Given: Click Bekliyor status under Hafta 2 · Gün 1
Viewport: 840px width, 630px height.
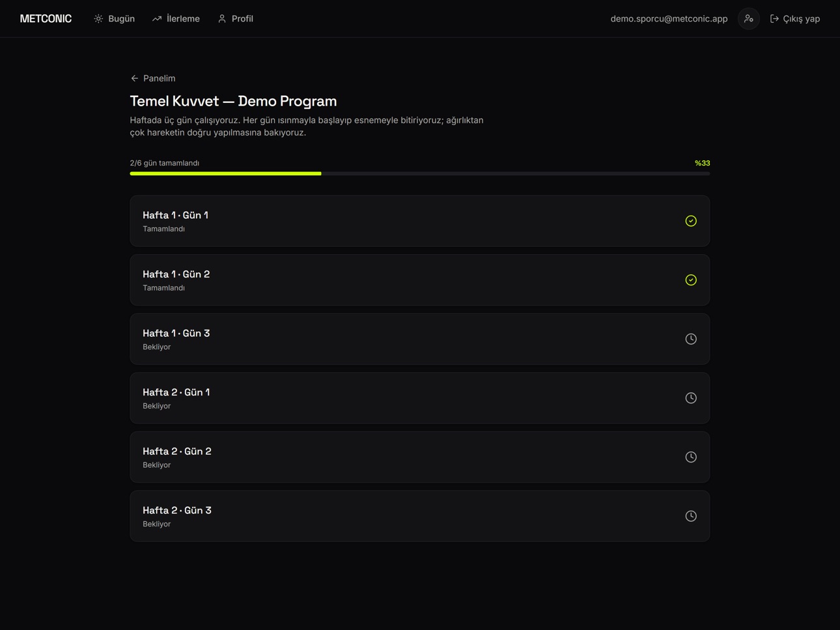Looking at the screenshot, I should pos(156,406).
